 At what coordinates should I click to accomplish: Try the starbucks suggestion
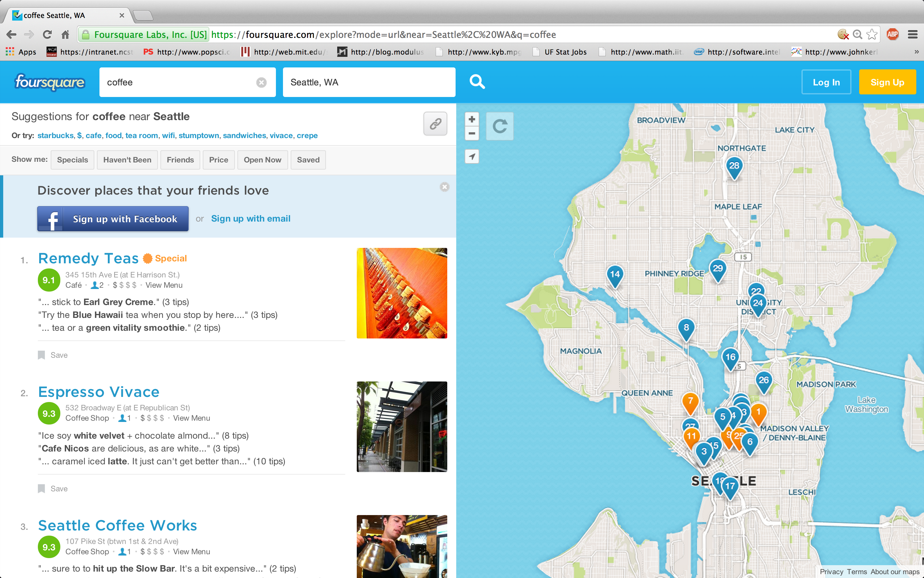pyautogui.click(x=56, y=135)
